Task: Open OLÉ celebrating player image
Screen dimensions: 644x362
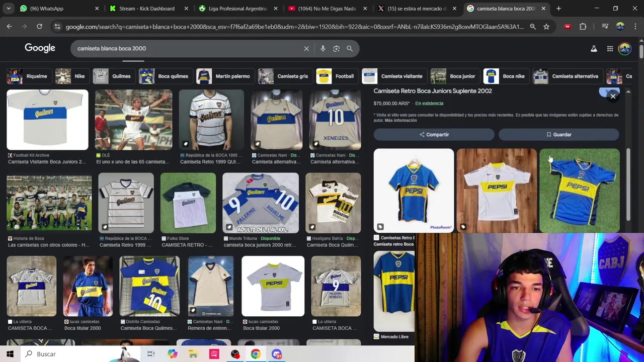Action: (133, 120)
